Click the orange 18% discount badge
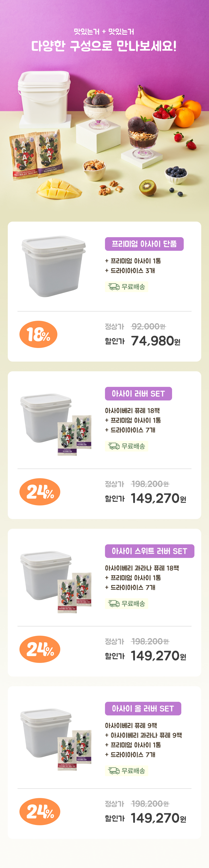 (38, 334)
